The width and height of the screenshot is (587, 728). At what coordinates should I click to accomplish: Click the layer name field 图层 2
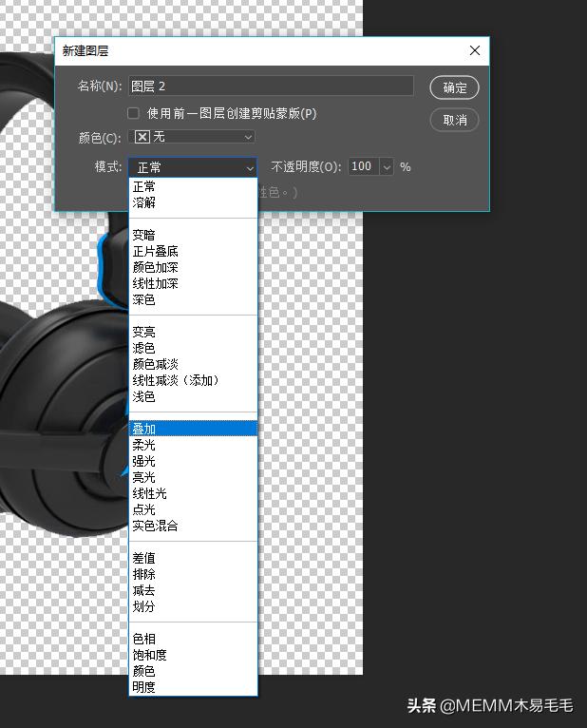[x=271, y=86]
